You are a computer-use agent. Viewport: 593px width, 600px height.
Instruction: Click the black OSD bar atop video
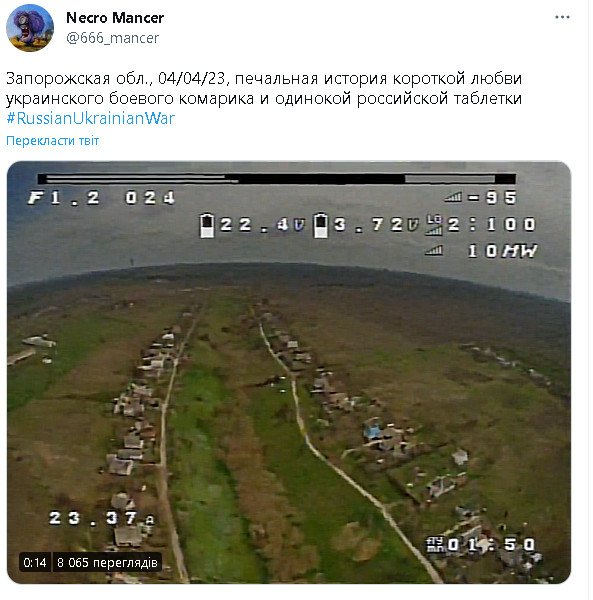coord(277,179)
